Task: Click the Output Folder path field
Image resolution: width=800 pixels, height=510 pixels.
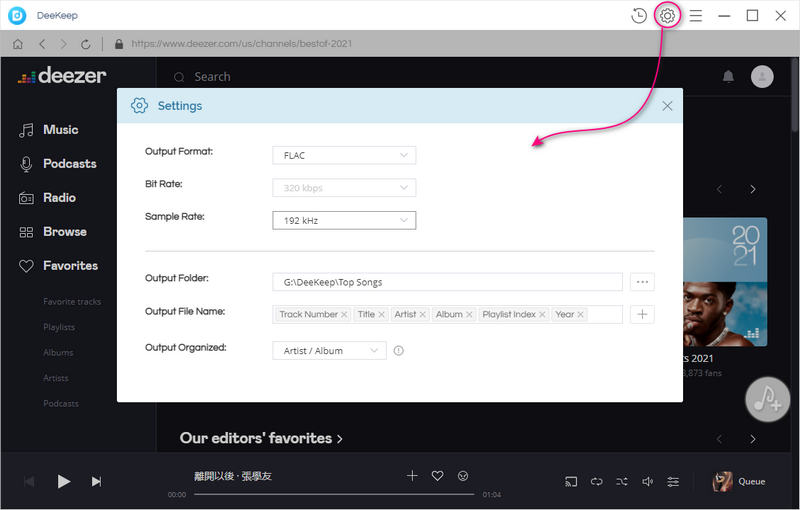Action: pyautogui.click(x=447, y=282)
